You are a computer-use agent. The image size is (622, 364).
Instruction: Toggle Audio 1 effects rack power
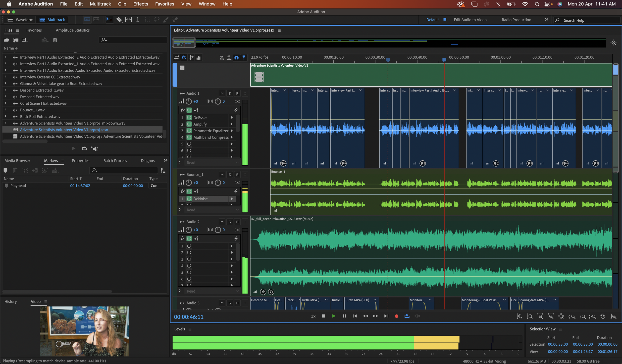click(x=189, y=110)
